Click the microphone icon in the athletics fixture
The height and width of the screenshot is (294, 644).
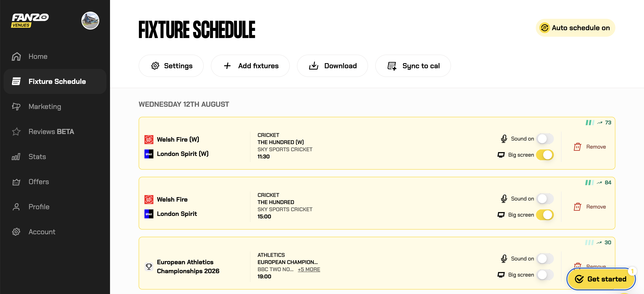point(504,258)
